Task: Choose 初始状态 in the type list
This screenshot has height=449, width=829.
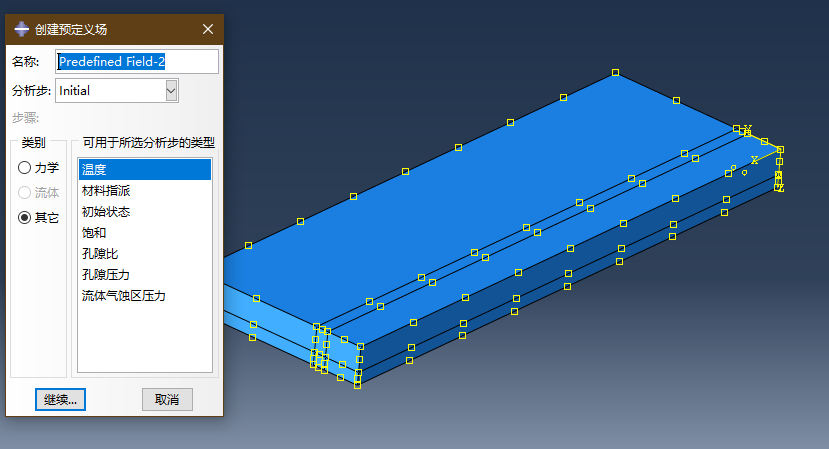Action: (145, 212)
